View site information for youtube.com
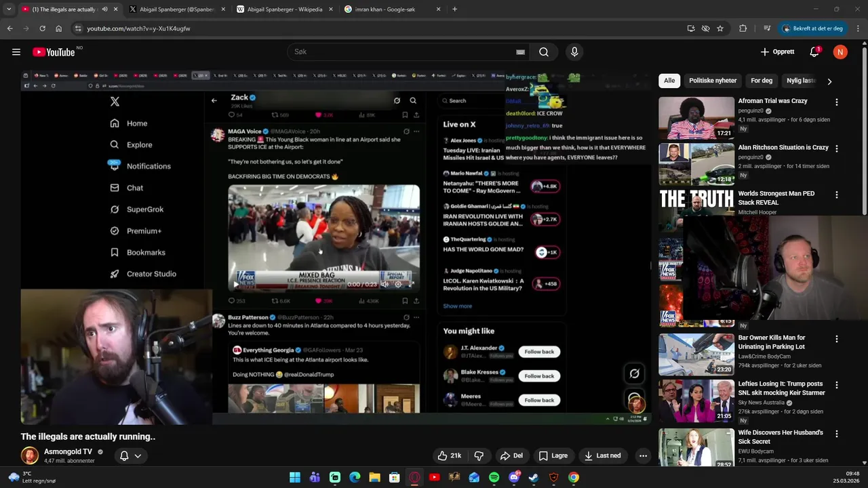 [78, 28]
